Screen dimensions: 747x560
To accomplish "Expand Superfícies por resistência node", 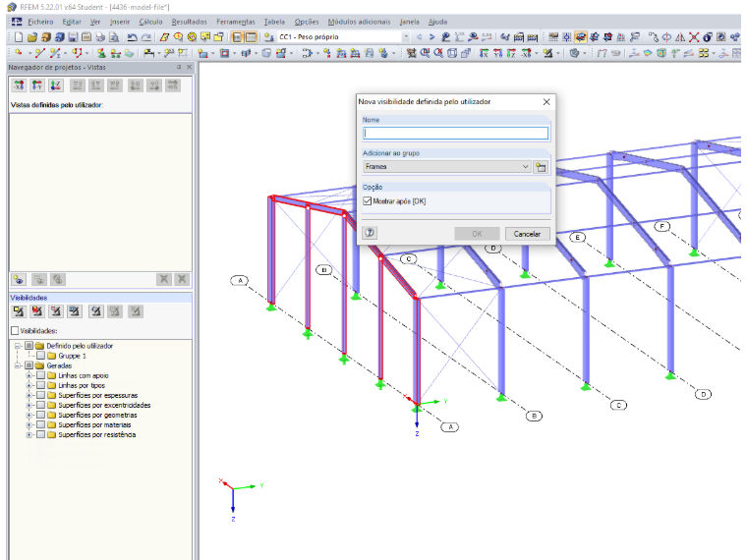I will tap(29, 435).
